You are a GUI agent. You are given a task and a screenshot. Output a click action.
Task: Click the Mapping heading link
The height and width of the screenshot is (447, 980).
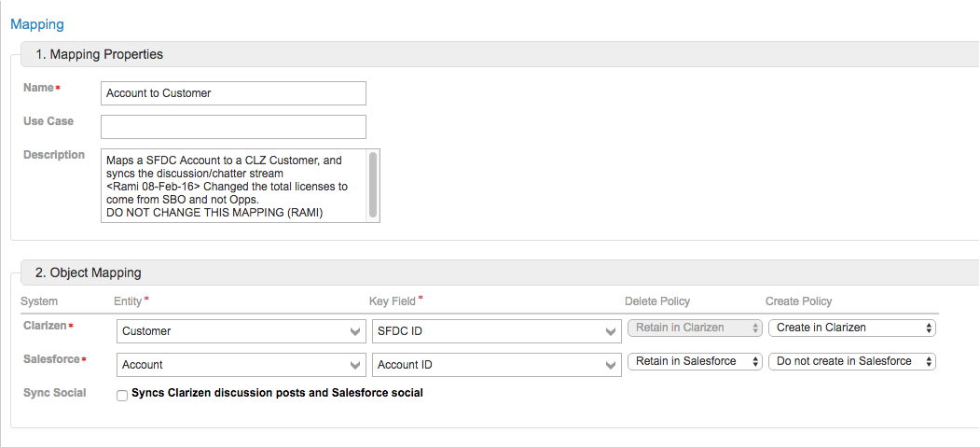(x=37, y=24)
